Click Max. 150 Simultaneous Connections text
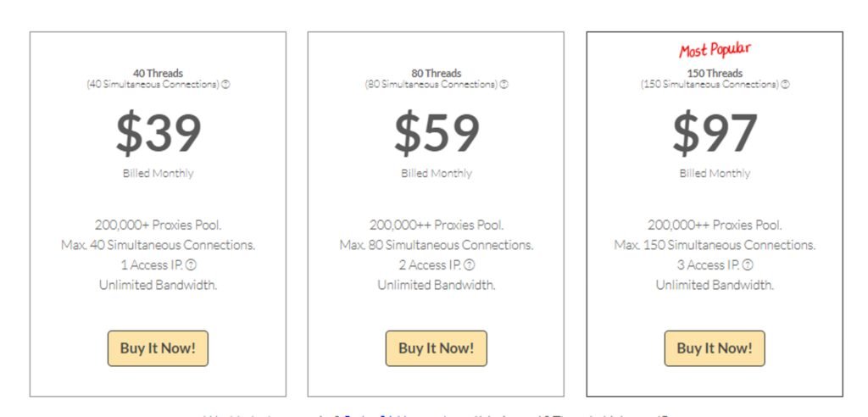The image size is (868, 417). point(715,245)
